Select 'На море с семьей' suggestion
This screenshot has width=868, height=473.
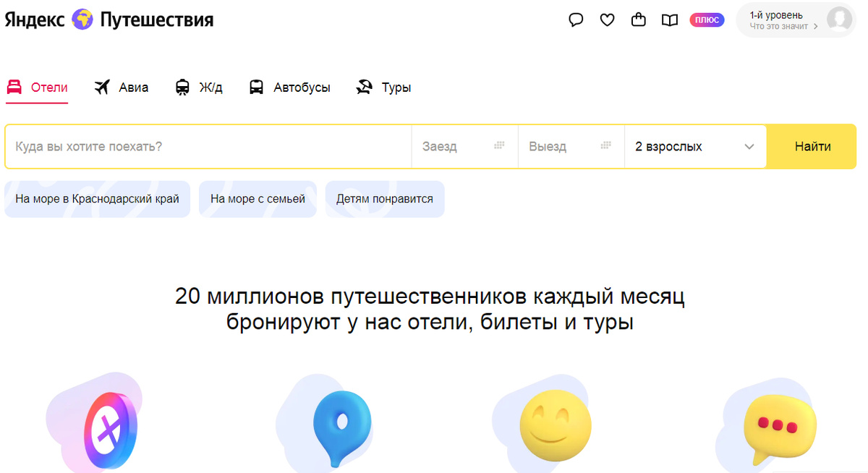pos(258,199)
